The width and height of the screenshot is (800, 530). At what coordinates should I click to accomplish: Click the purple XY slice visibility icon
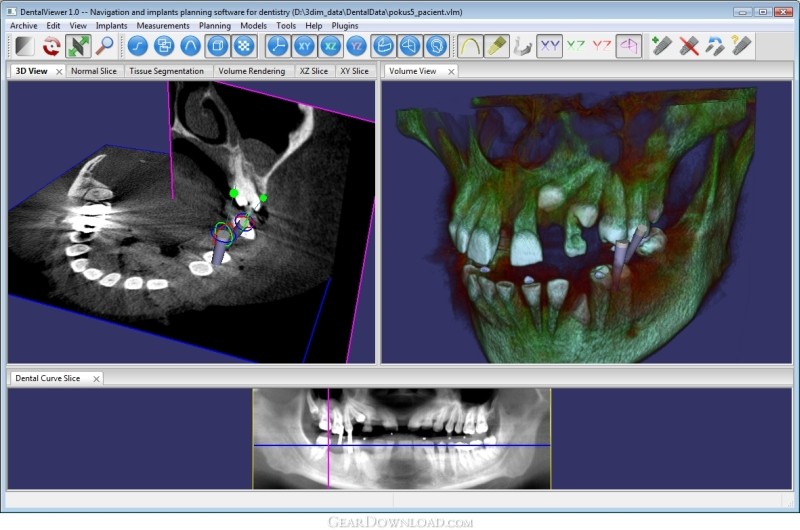click(x=549, y=46)
